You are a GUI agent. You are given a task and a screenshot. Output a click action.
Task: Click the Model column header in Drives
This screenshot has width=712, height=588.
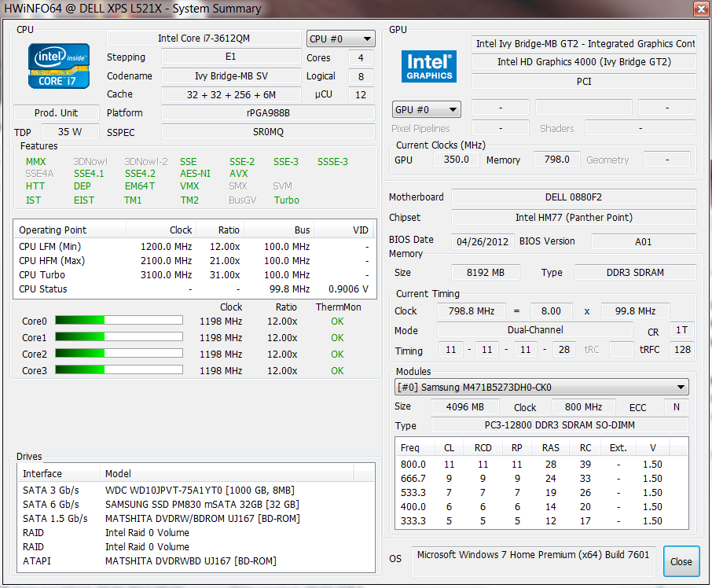click(x=226, y=473)
